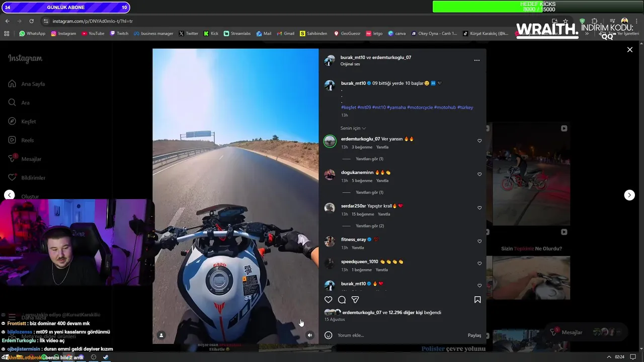Like erdemturkoglu_07's comment
Viewport: 644px width, 362px height.
(x=479, y=141)
